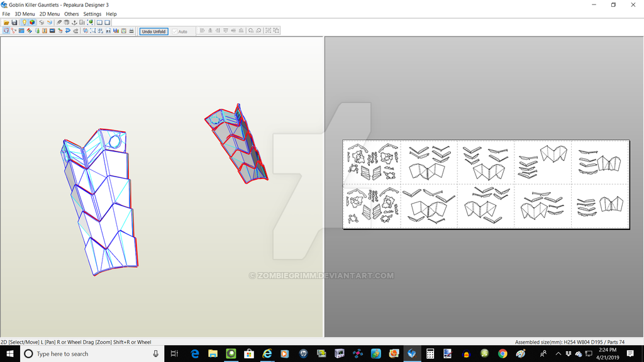
Task: Open the Others menu
Action: click(72, 14)
